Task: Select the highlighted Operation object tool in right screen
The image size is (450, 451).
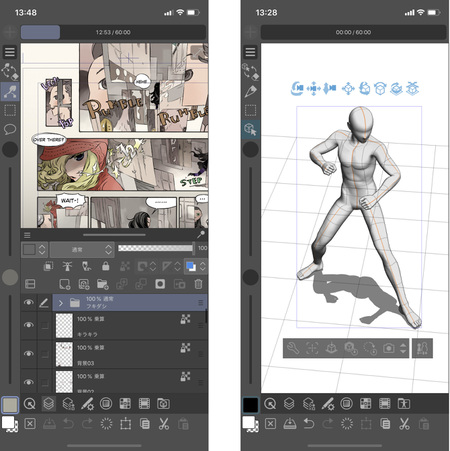Action: [250, 129]
